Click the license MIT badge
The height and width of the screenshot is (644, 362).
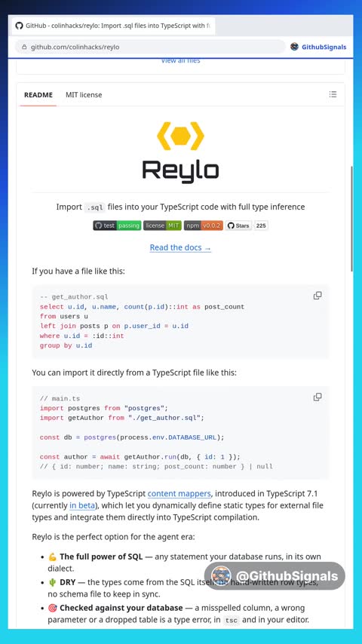[x=162, y=225]
